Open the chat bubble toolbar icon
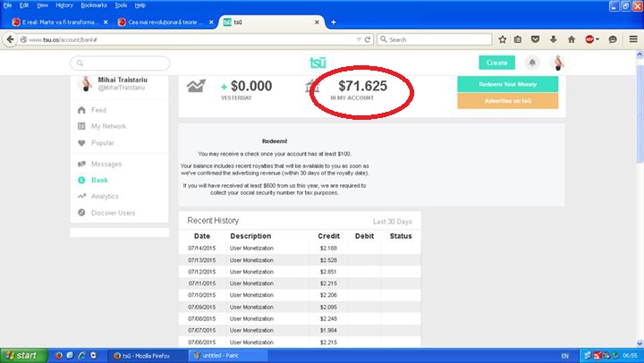This screenshot has width=644, height=363. coord(613,39)
